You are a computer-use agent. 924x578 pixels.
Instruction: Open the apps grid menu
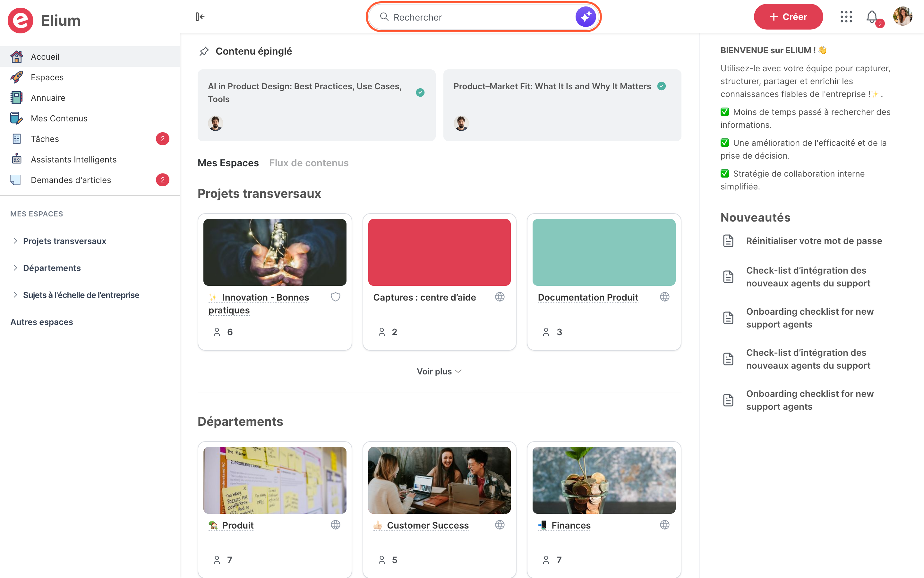tap(846, 17)
